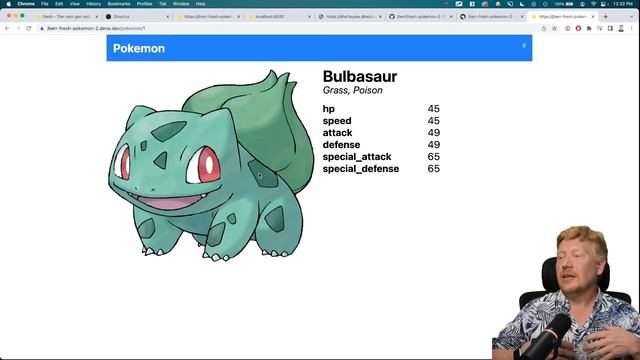Open the Apple menu
The width and height of the screenshot is (640, 360).
[9, 4]
